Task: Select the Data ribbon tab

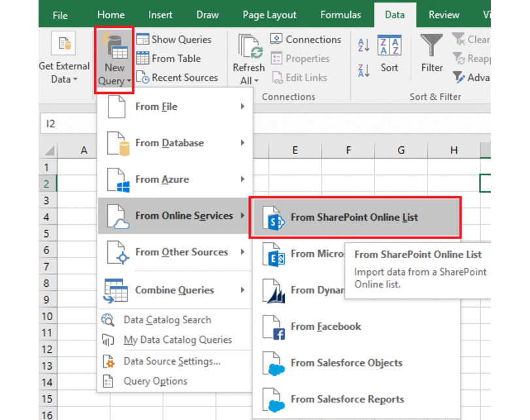Action: point(395,15)
